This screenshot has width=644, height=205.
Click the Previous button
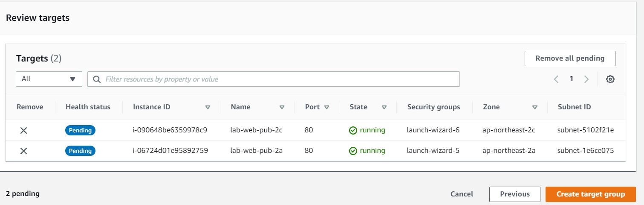coord(514,194)
